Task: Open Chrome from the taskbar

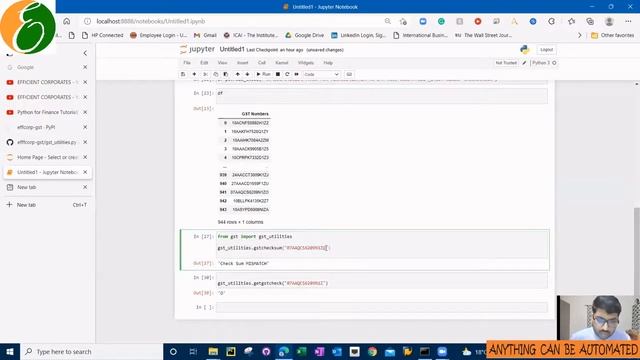Action: [x=372, y=351]
